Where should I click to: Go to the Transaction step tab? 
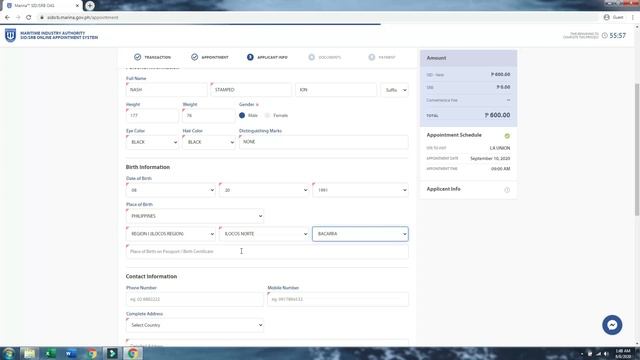coord(152,57)
